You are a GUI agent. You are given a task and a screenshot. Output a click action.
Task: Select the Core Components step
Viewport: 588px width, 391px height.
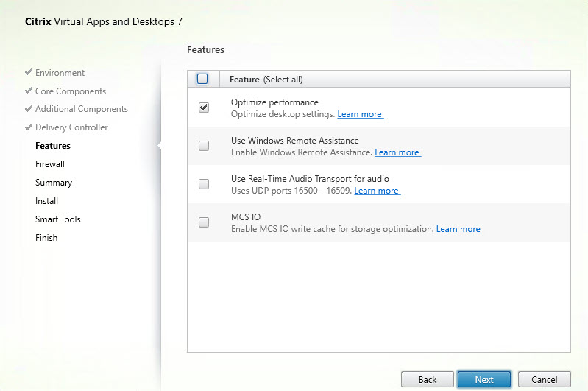click(70, 91)
